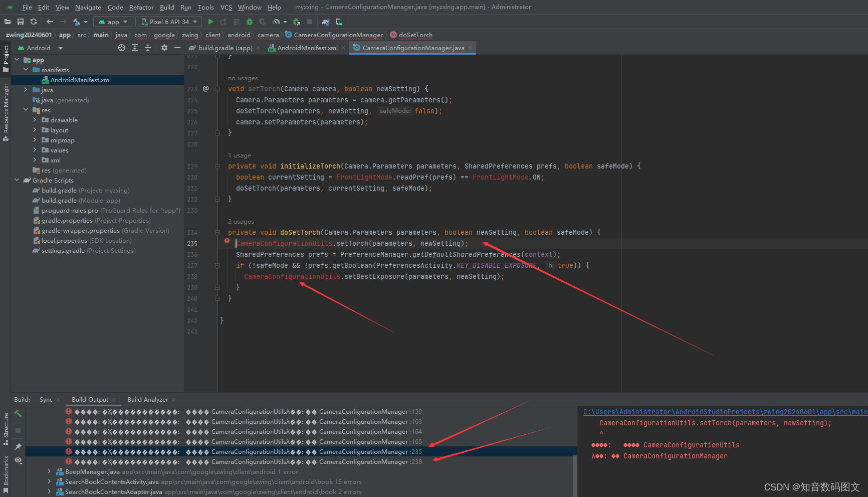The height and width of the screenshot is (497, 868).
Task: Open the app run configuration dropdown
Action: pos(112,22)
